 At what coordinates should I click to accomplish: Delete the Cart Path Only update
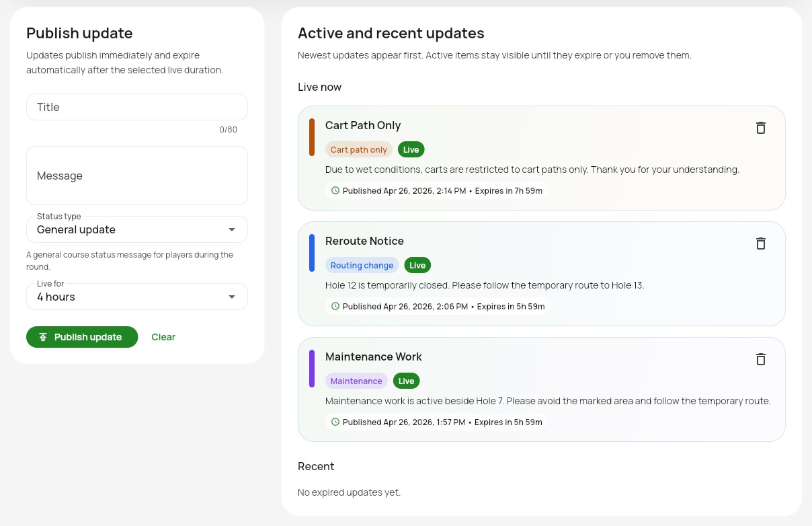point(760,128)
